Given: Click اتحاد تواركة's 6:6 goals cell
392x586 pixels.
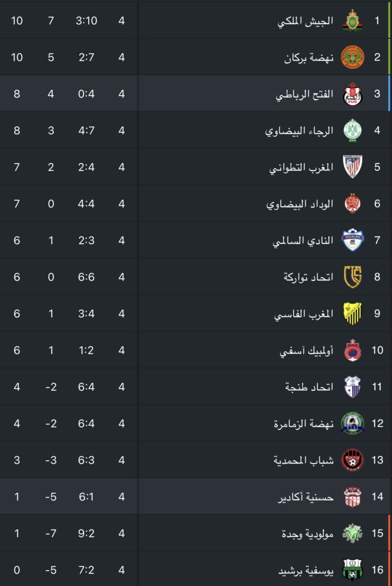Looking at the screenshot, I should 86,277.
